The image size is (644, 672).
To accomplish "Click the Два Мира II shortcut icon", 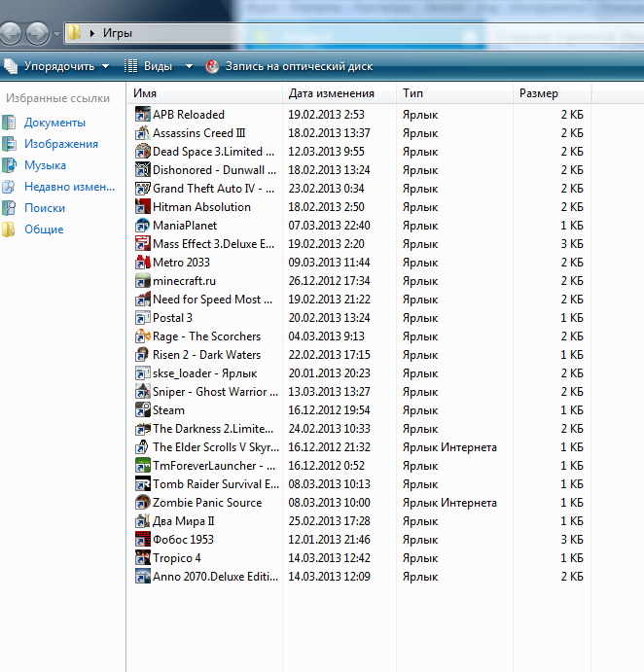I will [142, 520].
